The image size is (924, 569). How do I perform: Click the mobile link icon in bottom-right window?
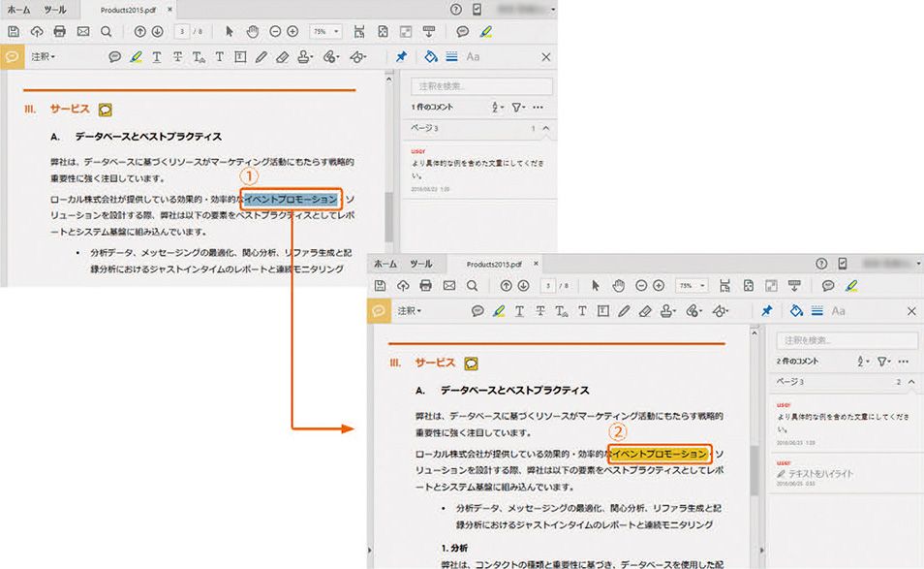coord(842,264)
